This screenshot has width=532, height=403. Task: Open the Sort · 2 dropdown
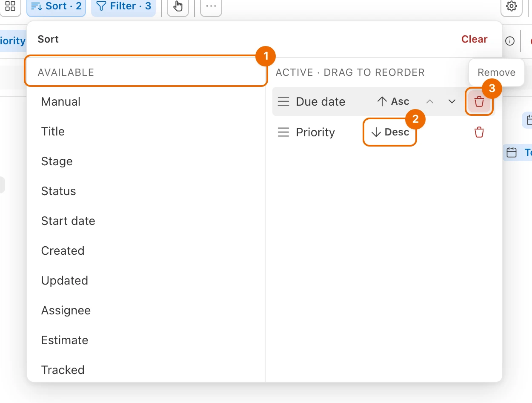point(57,6)
